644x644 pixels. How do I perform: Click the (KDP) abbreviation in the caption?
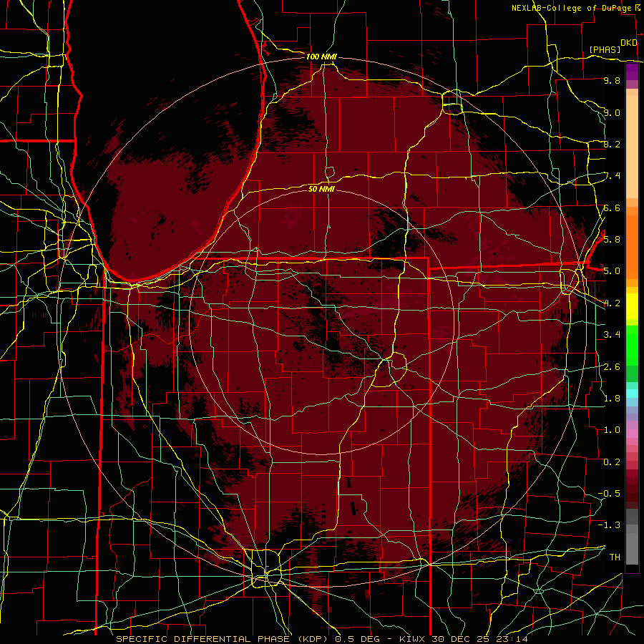pos(313,639)
